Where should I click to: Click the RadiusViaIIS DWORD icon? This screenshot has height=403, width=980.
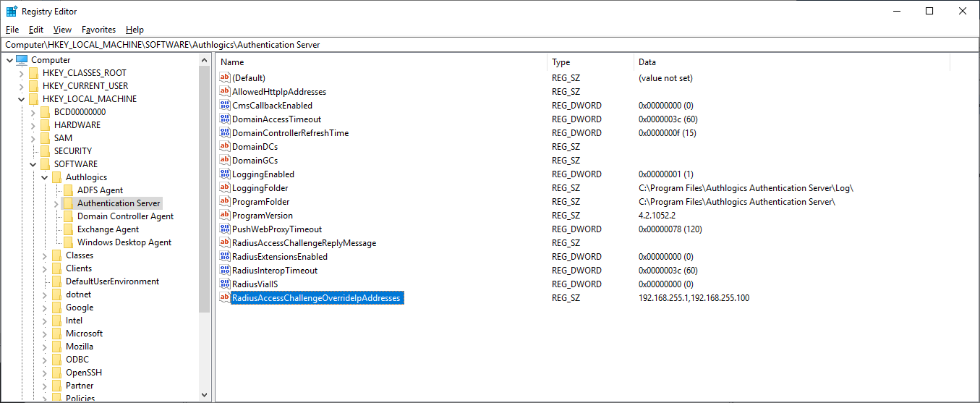click(224, 284)
